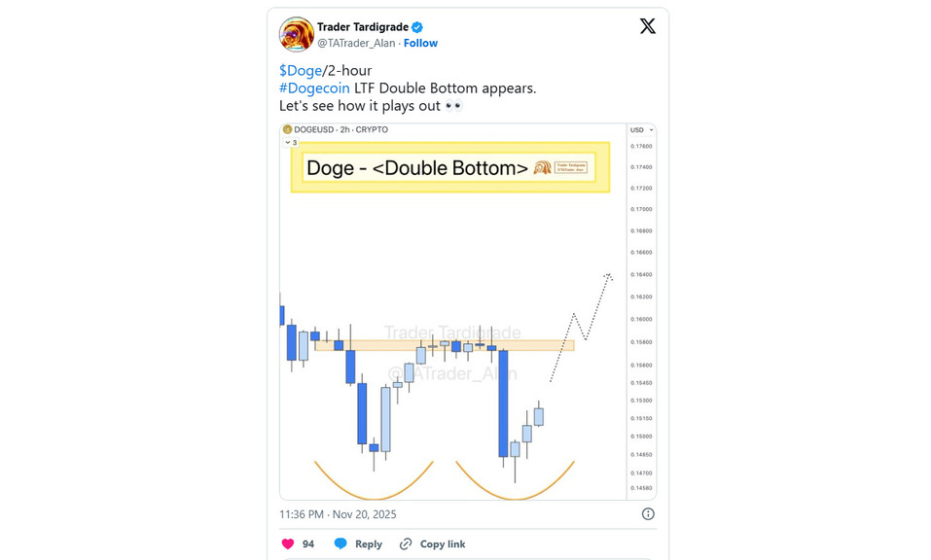The height and width of the screenshot is (560, 931).
Task: Click the X logo on the tweet
Action: pos(647,26)
